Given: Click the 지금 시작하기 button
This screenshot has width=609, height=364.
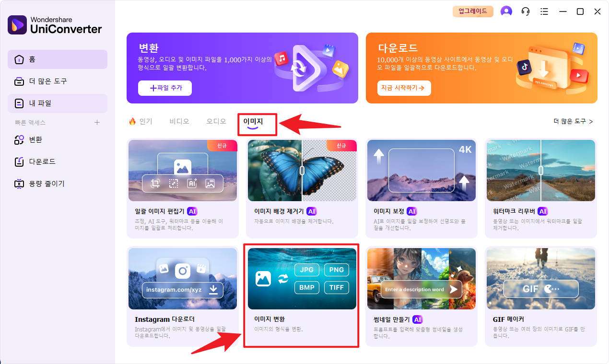Looking at the screenshot, I should (x=404, y=88).
